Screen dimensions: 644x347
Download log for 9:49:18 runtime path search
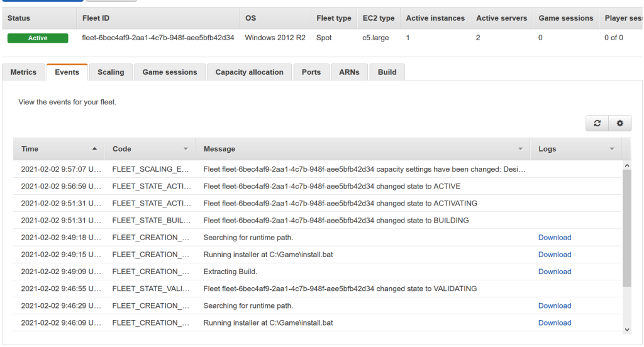point(554,238)
